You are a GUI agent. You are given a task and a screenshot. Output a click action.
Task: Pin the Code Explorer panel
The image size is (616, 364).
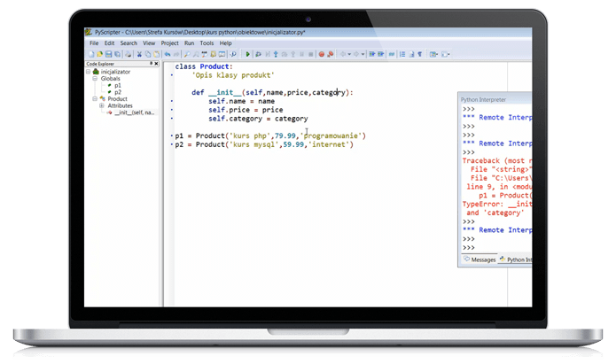coord(152,63)
